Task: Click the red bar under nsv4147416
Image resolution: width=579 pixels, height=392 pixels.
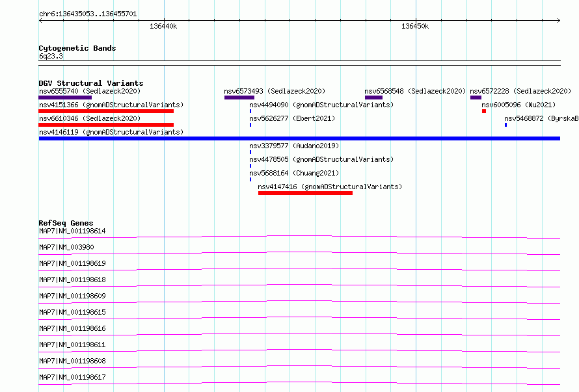Action: coord(305,193)
